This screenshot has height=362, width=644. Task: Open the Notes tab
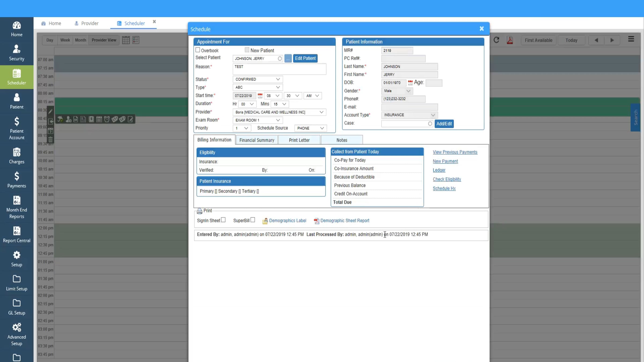pos(342,140)
